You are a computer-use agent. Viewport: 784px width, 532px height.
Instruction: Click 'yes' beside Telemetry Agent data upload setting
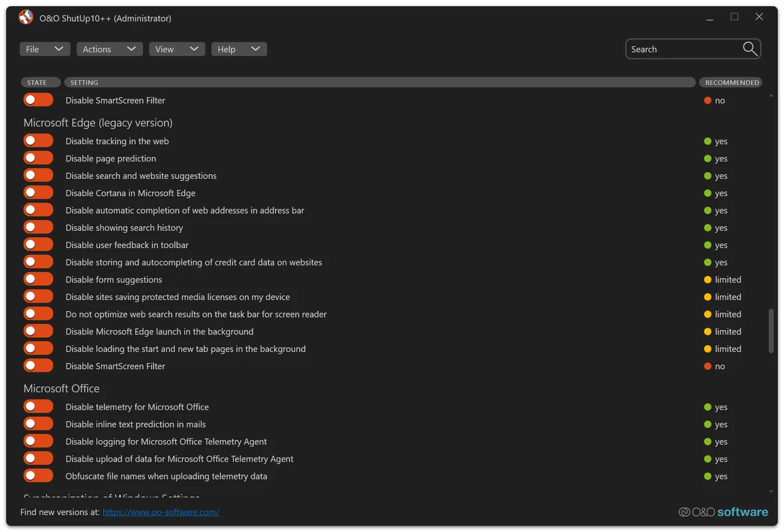coord(721,459)
